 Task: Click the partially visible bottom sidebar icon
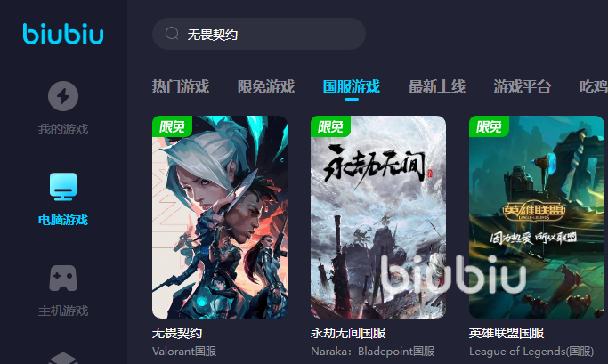63,358
